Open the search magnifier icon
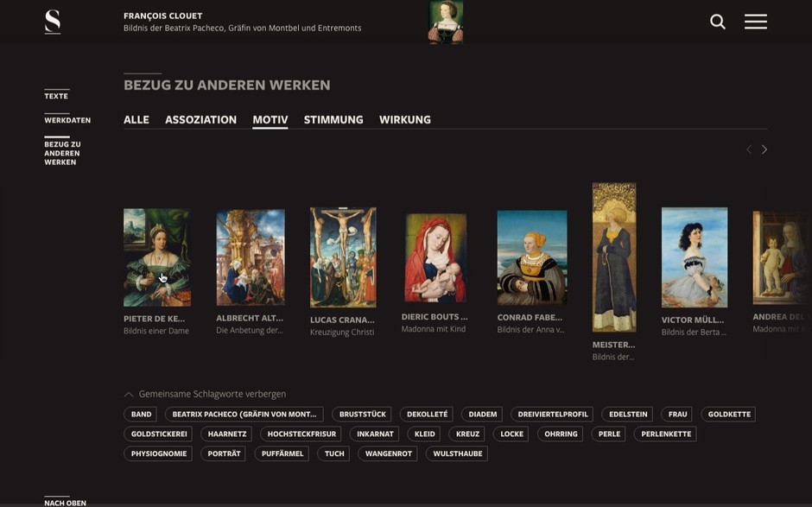The width and height of the screenshot is (812, 507). (717, 22)
